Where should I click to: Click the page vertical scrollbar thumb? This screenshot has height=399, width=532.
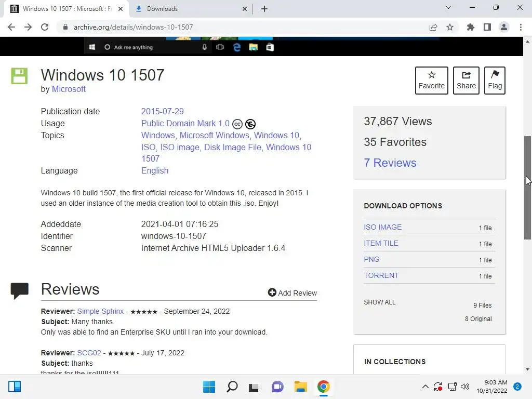[x=527, y=188]
